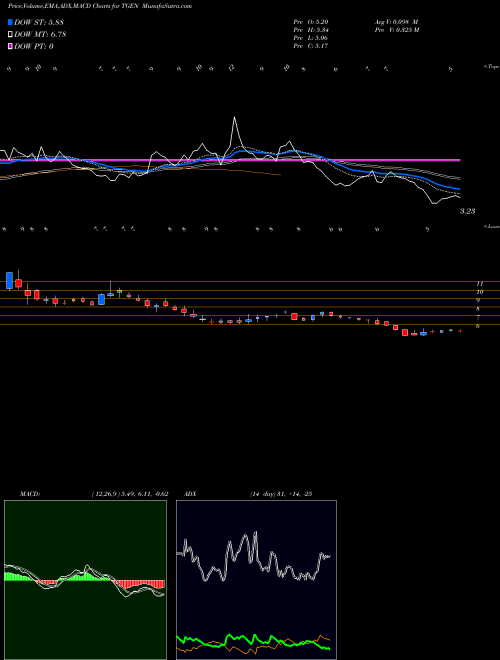Image resolution: width=500 pixels, height=660 pixels.
Task: Click the MACD histogram chart panel
Action: click(85, 580)
